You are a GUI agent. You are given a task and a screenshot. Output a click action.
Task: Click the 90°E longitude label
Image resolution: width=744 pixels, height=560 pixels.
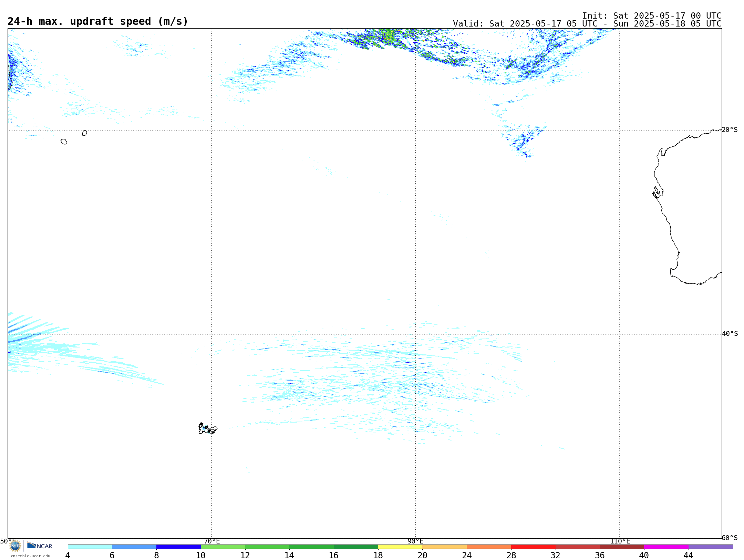click(415, 541)
